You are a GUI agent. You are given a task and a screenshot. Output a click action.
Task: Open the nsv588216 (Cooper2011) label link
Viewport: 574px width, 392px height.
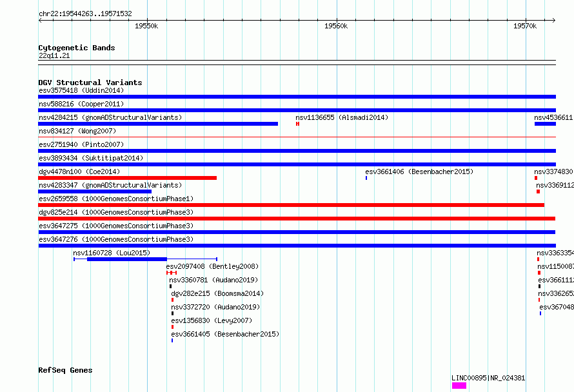tap(81, 104)
